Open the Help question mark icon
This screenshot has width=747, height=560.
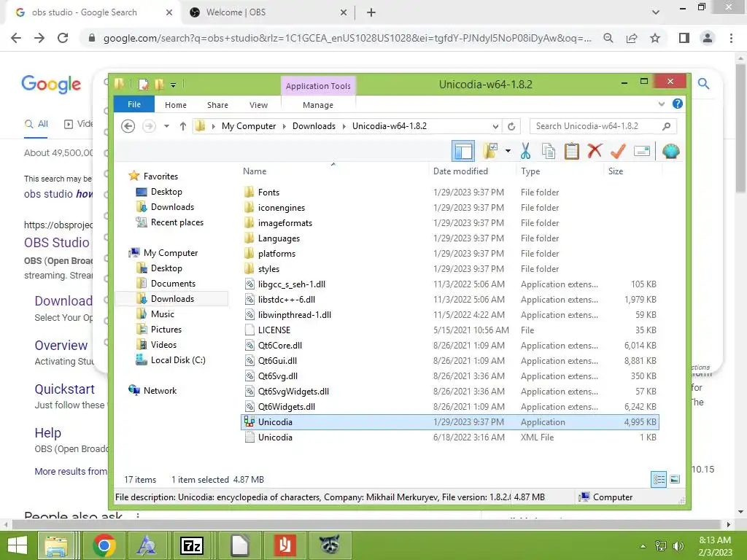(678, 104)
